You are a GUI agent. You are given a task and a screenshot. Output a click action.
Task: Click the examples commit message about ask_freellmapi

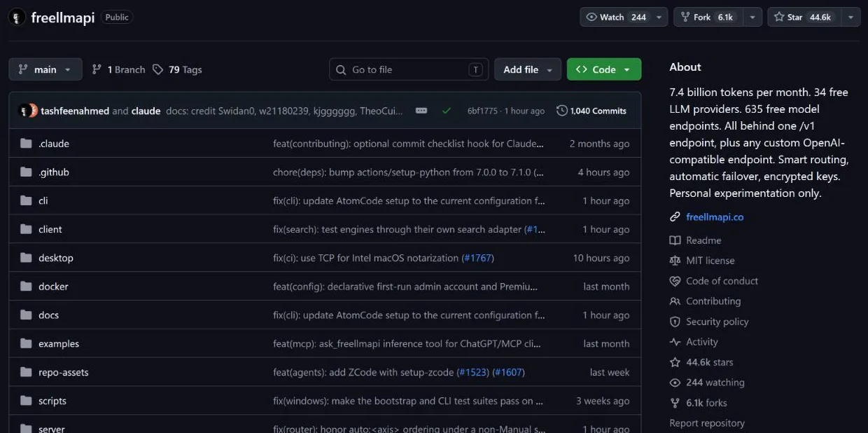tap(407, 344)
